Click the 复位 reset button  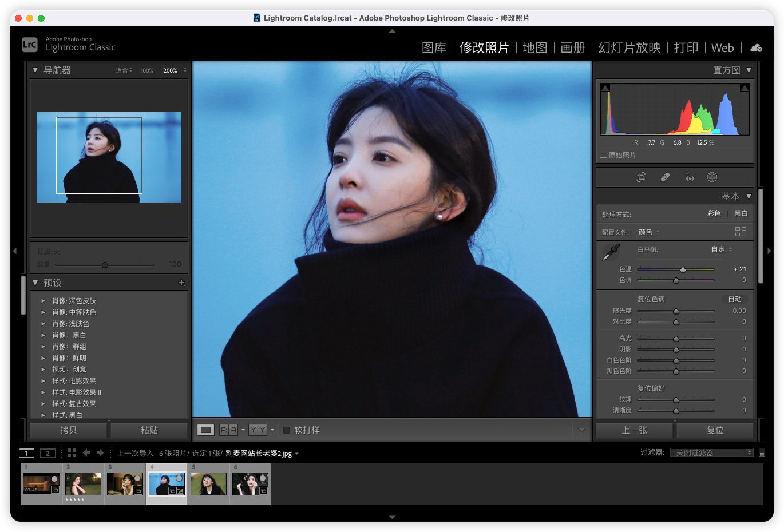pyautogui.click(x=715, y=430)
